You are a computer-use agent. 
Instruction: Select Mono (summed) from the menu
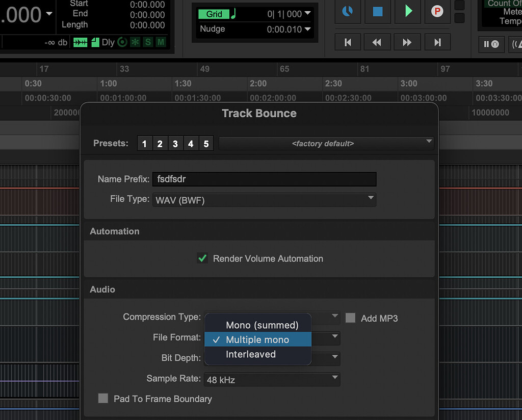click(262, 325)
